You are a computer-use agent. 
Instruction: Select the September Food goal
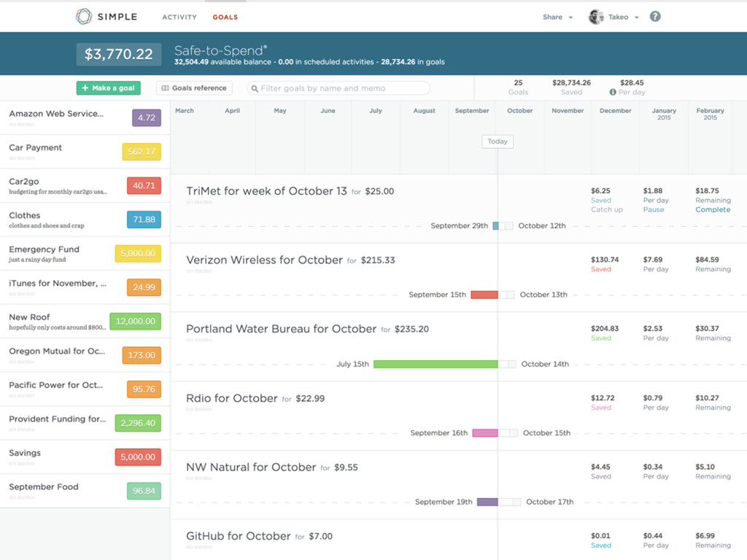[85, 491]
